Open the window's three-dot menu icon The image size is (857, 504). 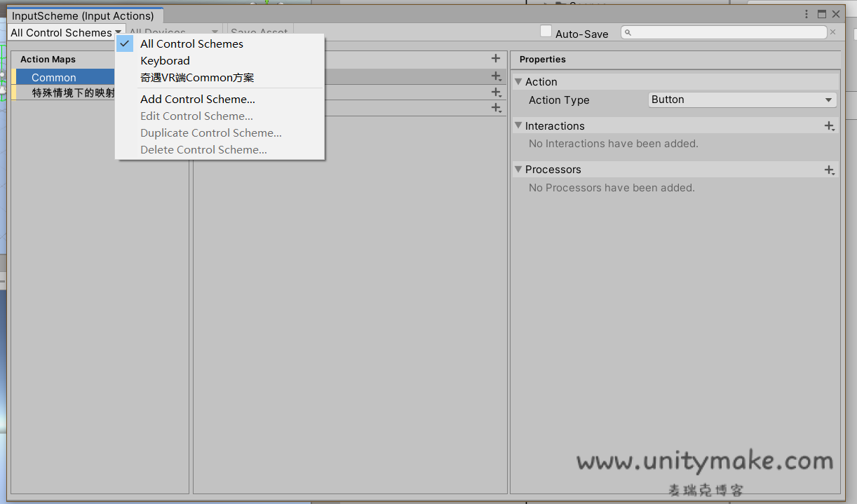tap(806, 13)
